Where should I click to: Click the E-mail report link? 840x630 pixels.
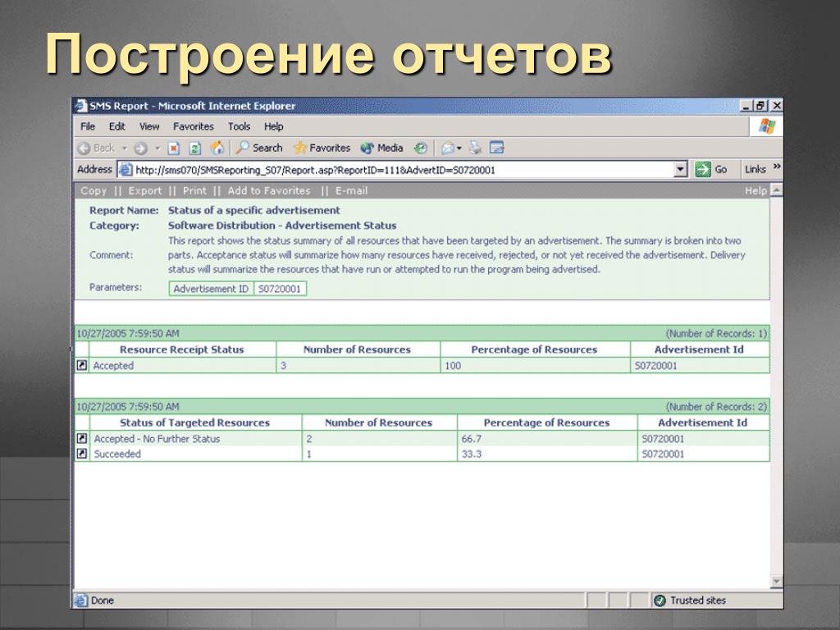[351, 190]
